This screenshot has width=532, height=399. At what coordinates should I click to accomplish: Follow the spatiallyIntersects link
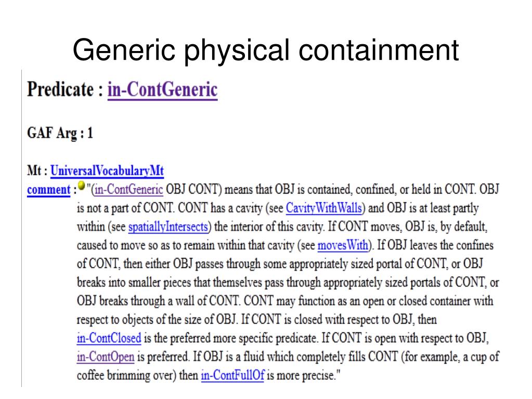[168, 226]
